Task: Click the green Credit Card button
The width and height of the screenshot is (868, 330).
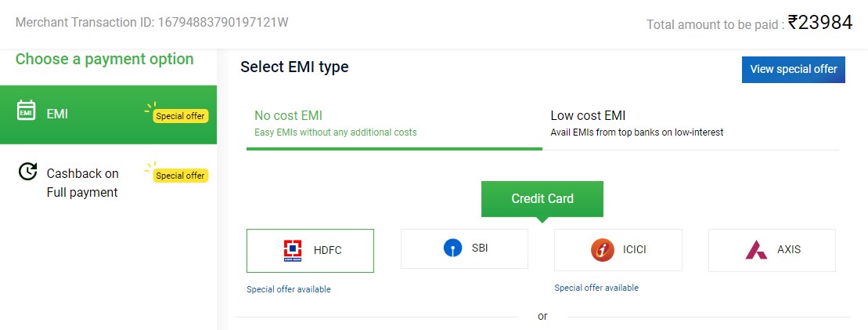Action: pos(542,198)
